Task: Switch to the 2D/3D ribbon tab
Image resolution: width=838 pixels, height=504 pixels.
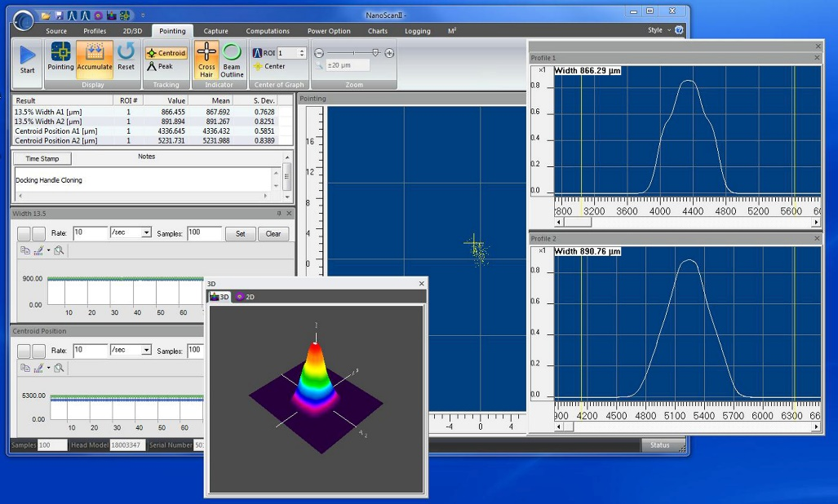Action: pyautogui.click(x=132, y=31)
